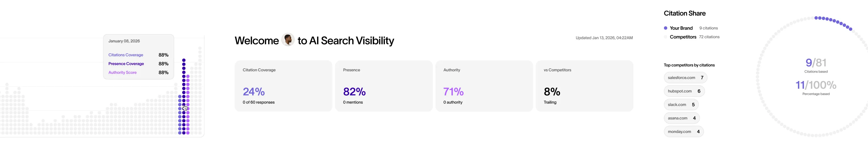Click the Authority Score tooltip label
This screenshot has height=148, width=868.
pyautogui.click(x=122, y=73)
